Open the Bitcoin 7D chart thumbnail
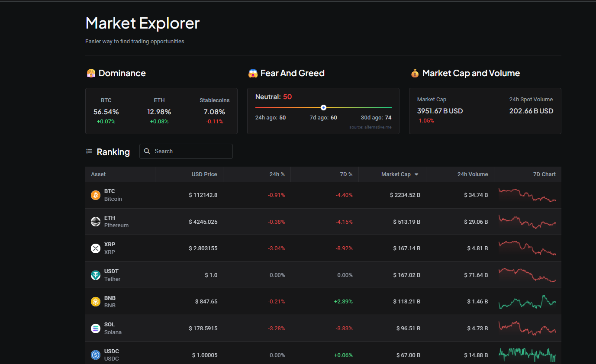Screen dimensions: 596x364 [x=527, y=195]
